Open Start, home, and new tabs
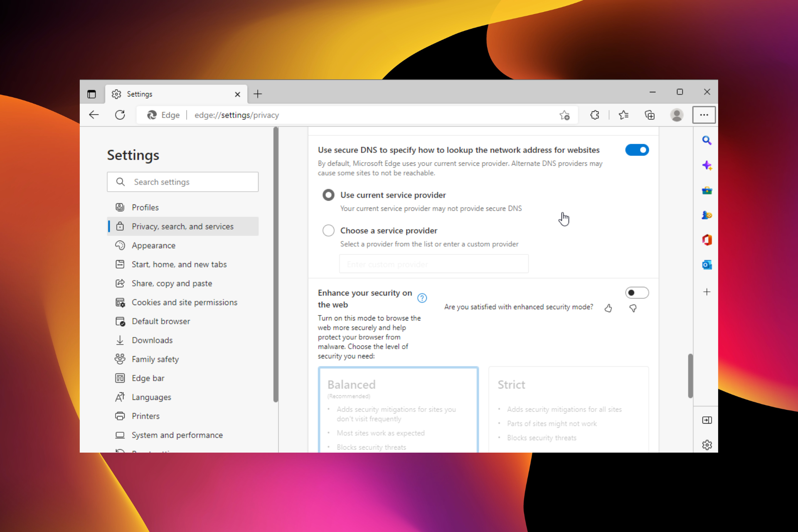Viewport: 798px width, 532px height. [x=182, y=264]
